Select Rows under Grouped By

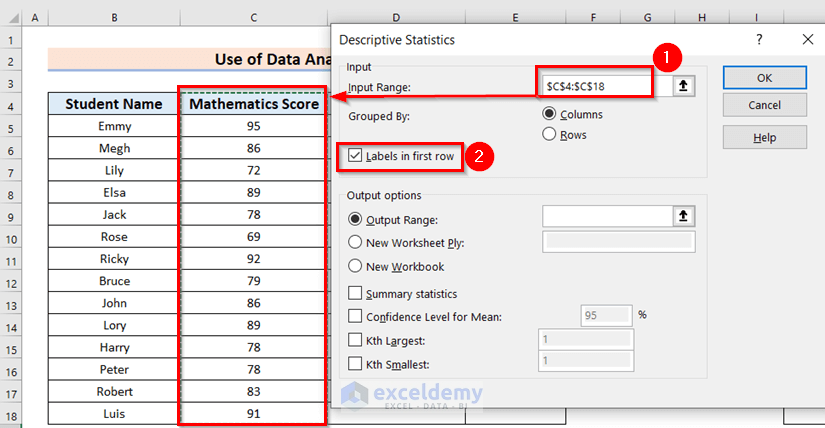click(x=549, y=134)
